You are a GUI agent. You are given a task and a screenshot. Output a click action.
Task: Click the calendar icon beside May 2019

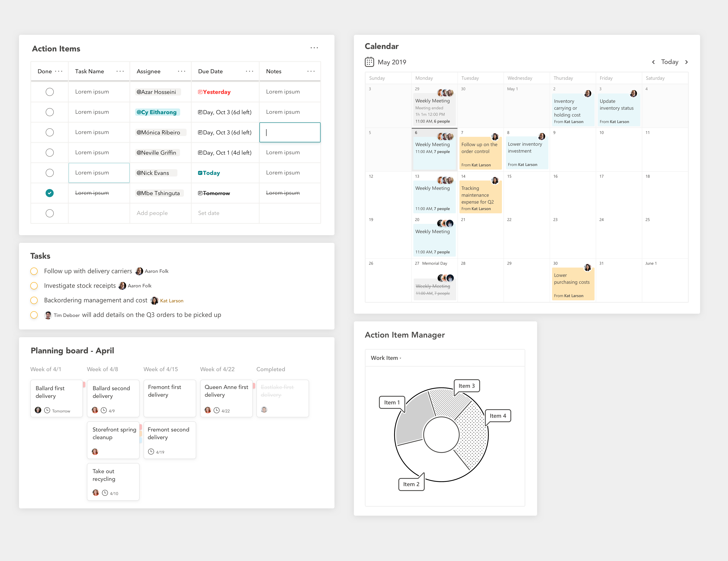click(x=369, y=62)
